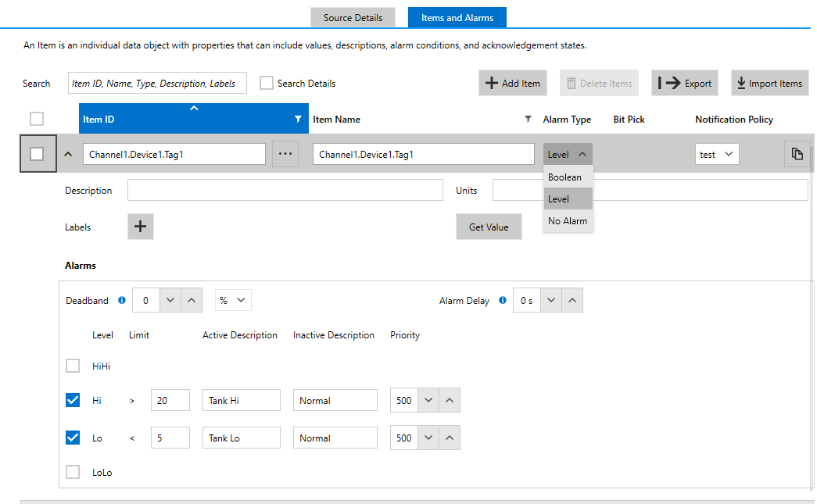Click the Add Item button

pyautogui.click(x=513, y=84)
